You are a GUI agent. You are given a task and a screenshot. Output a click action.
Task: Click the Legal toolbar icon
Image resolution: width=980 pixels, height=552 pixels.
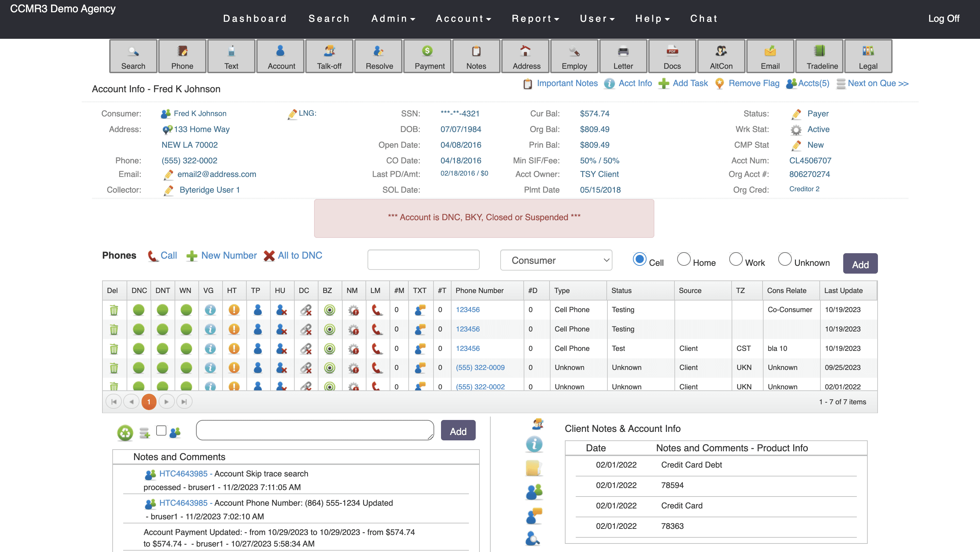coord(868,56)
